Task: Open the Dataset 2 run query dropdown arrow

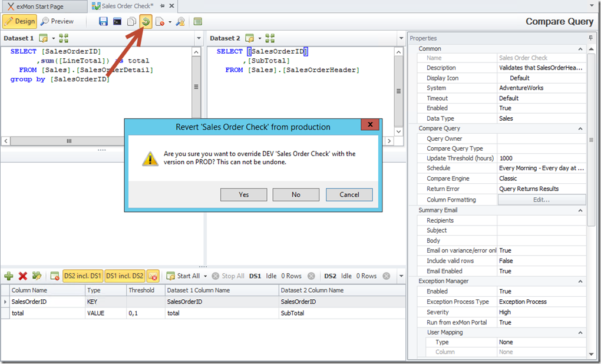Action: coord(259,38)
